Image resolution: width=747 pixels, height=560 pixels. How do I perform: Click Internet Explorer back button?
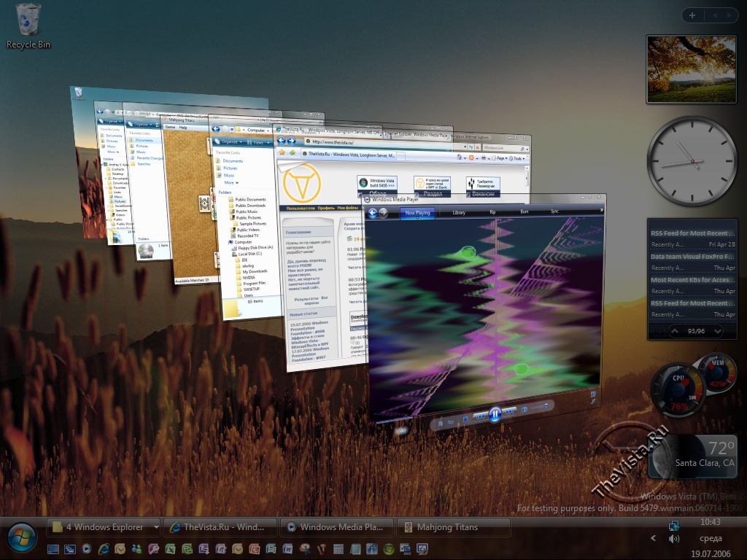click(x=281, y=141)
